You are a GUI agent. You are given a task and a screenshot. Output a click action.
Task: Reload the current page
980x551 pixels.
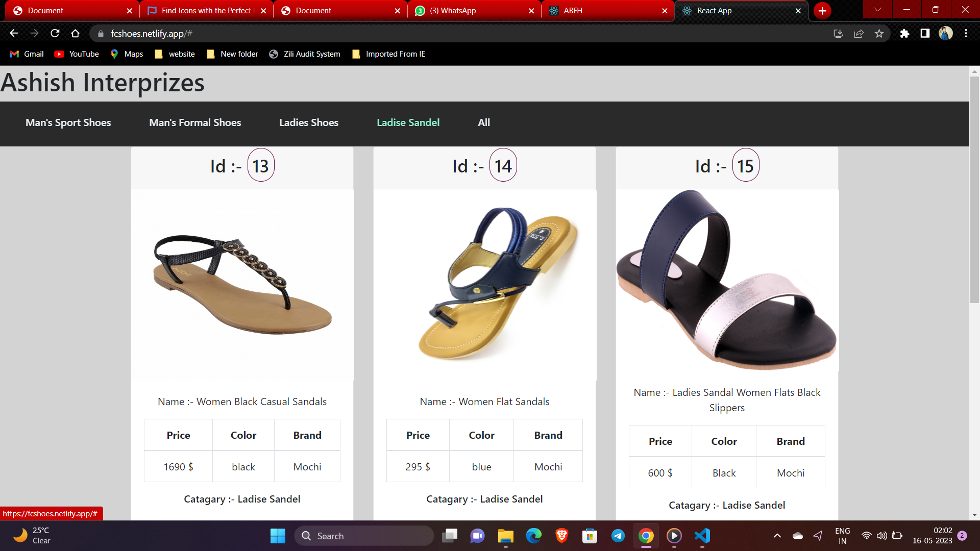click(x=55, y=34)
